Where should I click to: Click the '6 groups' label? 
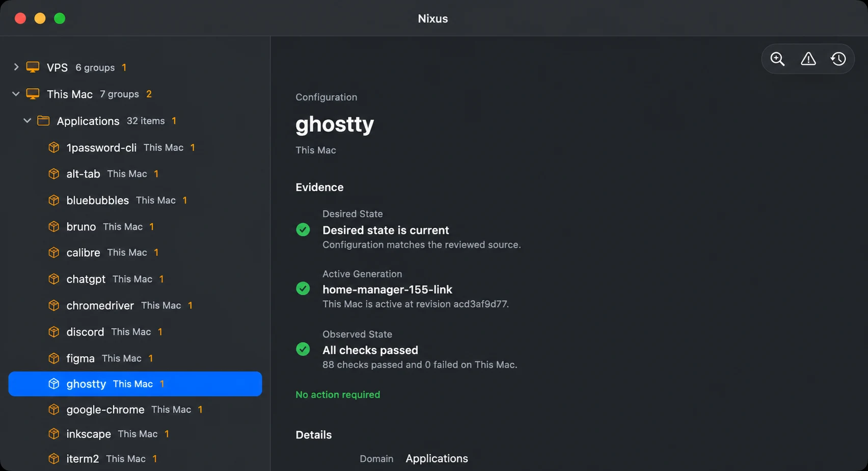[x=95, y=67]
